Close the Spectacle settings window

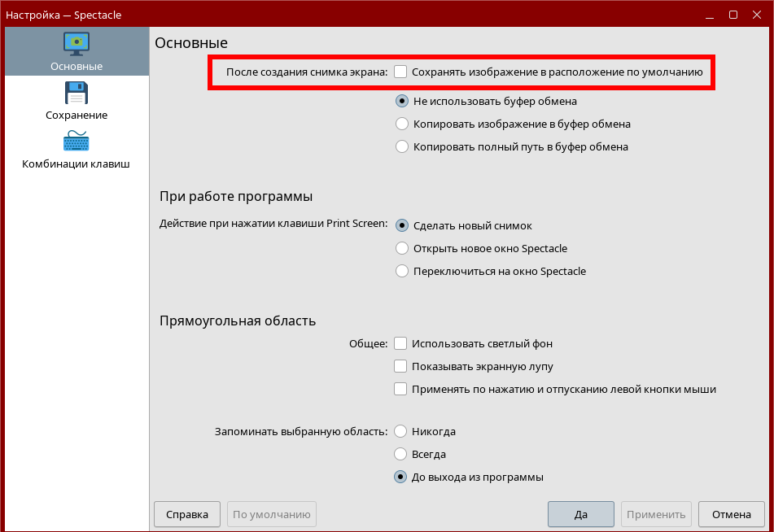click(756, 15)
